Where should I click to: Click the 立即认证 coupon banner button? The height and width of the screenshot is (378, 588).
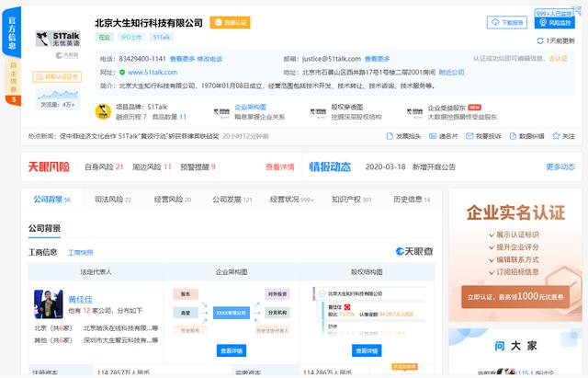point(515,296)
